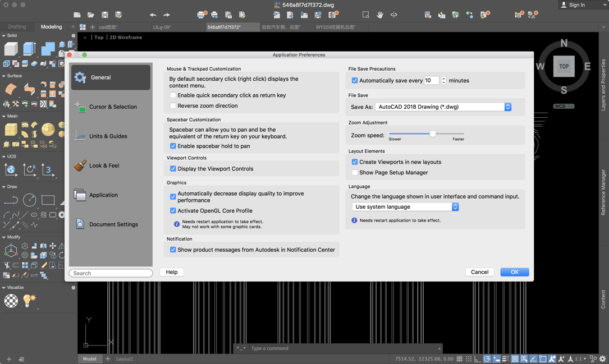The image size is (609, 364).
Task: Confirm preferences with OK
Action: (x=514, y=272)
